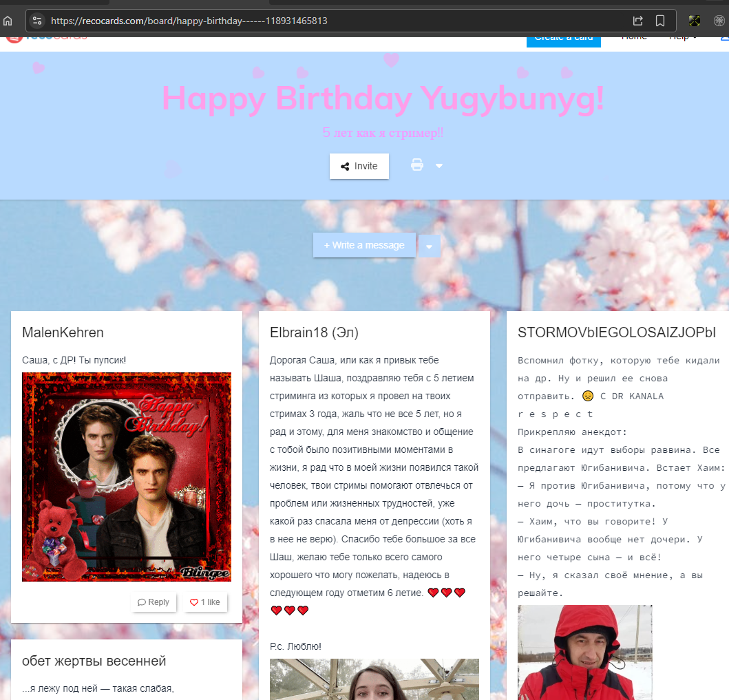
Task: Open the green-black extension icon
Action: 694,21
